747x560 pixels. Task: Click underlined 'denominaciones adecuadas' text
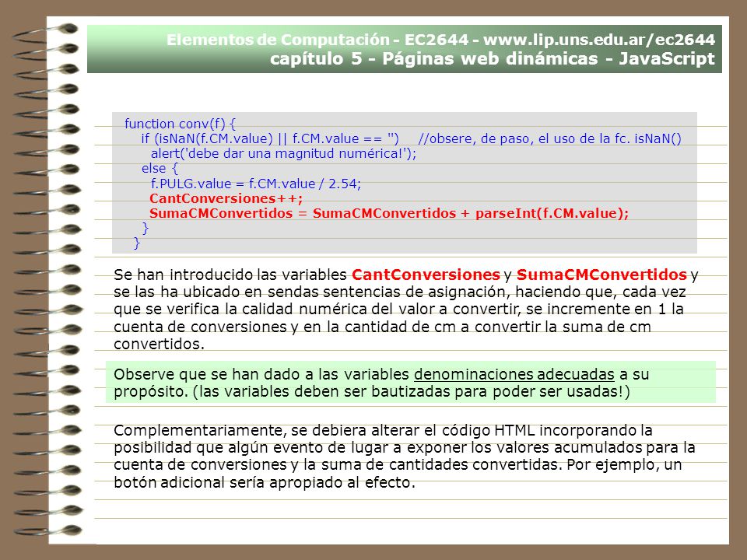click(x=514, y=374)
